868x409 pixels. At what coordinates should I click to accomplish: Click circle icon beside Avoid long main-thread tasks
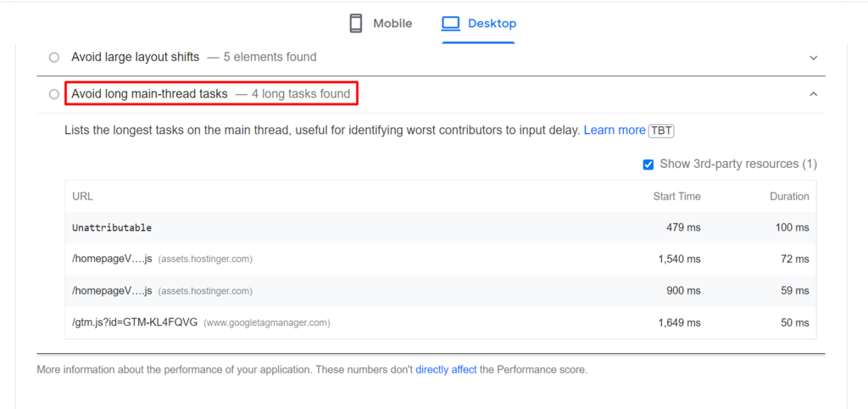pyautogui.click(x=54, y=94)
